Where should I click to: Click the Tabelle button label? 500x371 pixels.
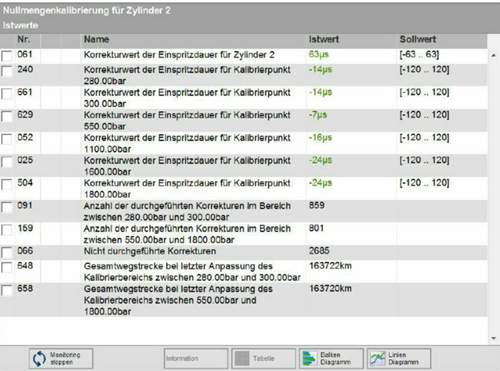click(x=264, y=359)
